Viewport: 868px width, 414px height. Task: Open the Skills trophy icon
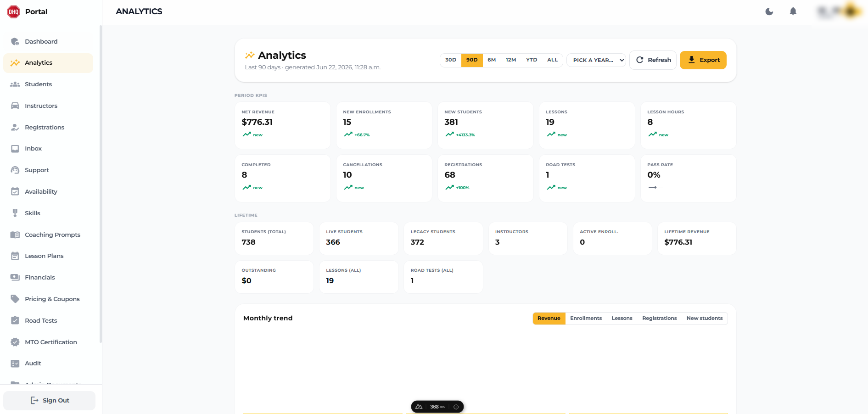[x=15, y=213]
